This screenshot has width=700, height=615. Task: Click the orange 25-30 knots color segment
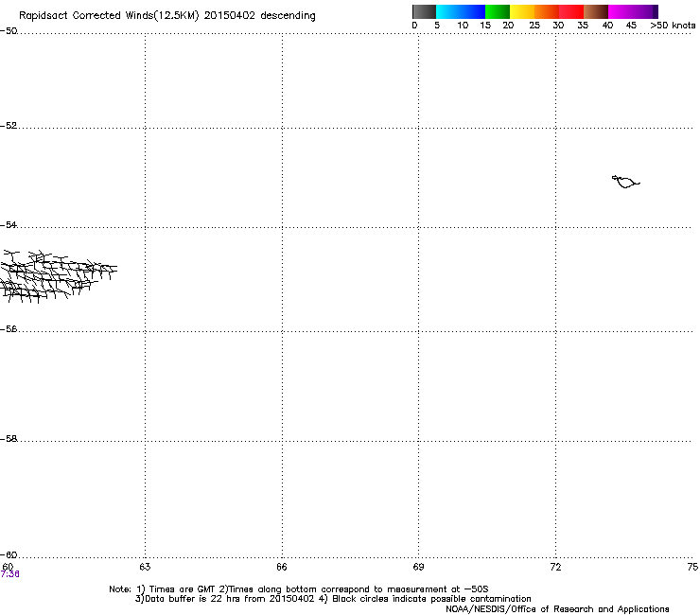[547, 11]
